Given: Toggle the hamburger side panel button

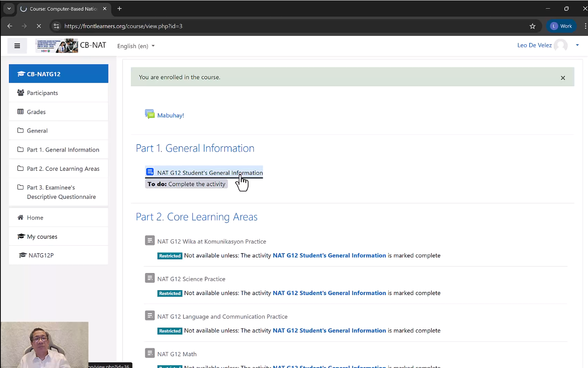Looking at the screenshot, I should point(17,46).
